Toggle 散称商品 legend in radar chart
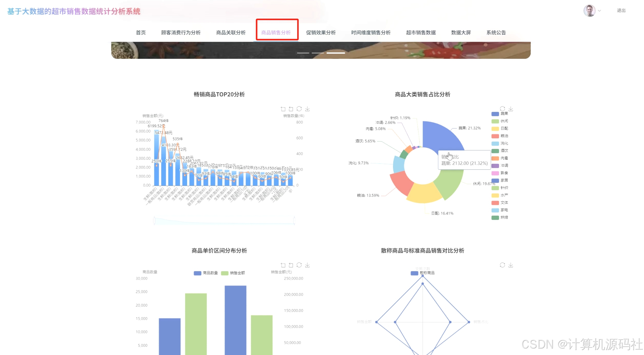644x355 pixels. coord(423,273)
